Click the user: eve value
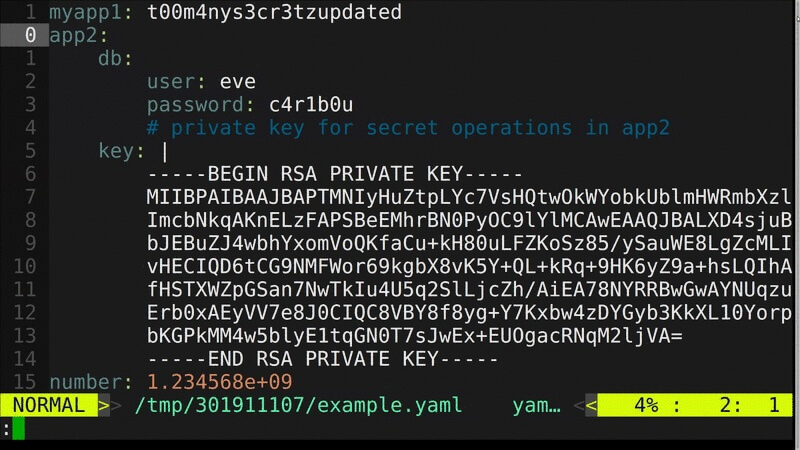 point(238,82)
